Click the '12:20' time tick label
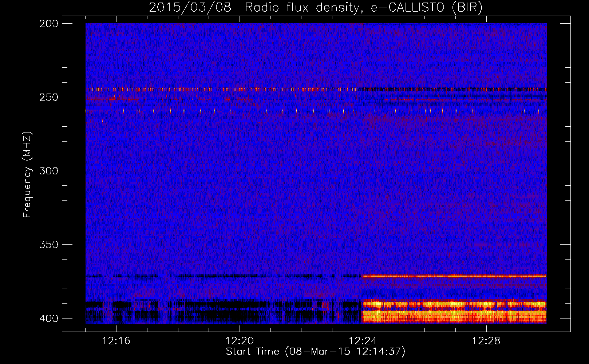589x364 pixels. pos(240,341)
